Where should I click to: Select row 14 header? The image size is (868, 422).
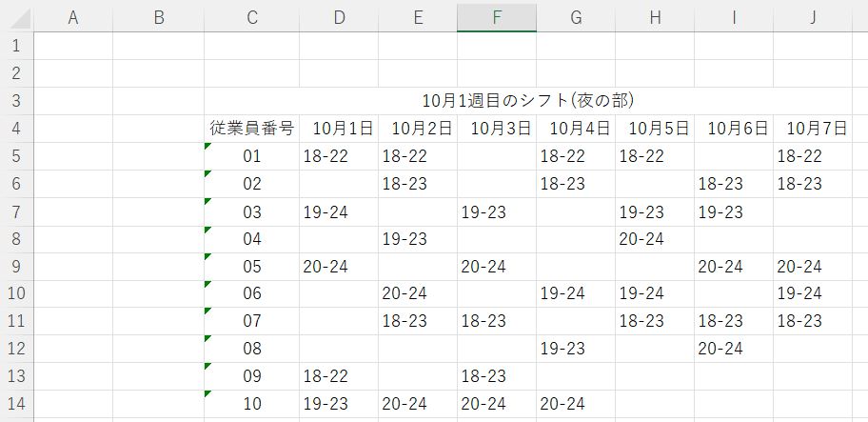coord(17,404)
